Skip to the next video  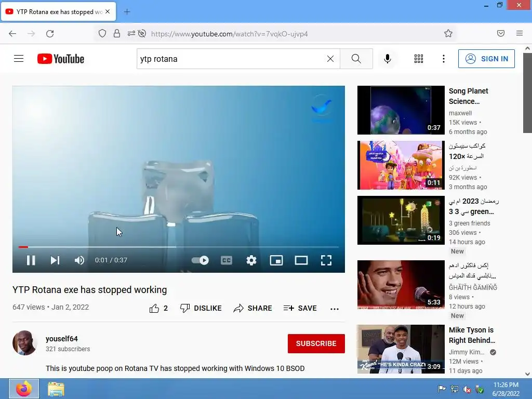point(55,260)
